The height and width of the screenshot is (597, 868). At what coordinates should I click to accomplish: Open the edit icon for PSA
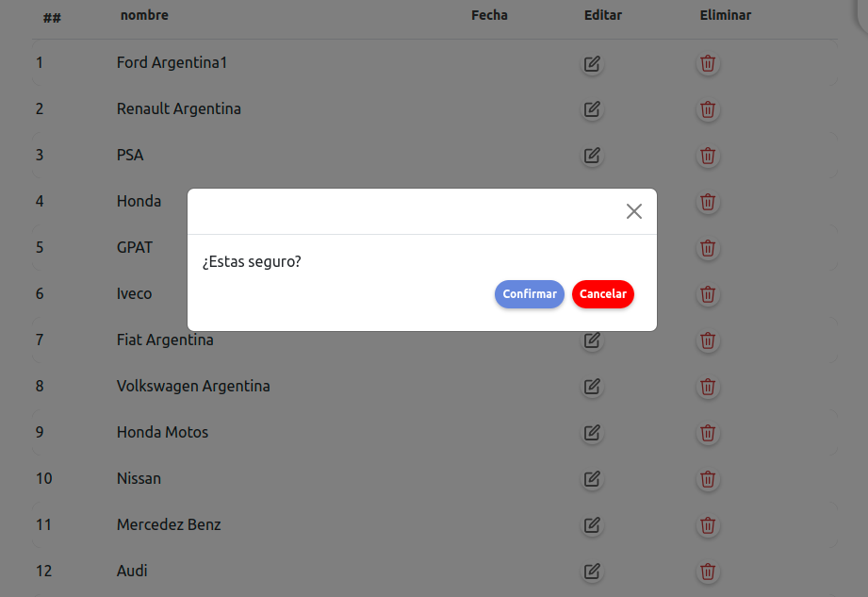tap(592, 156)
